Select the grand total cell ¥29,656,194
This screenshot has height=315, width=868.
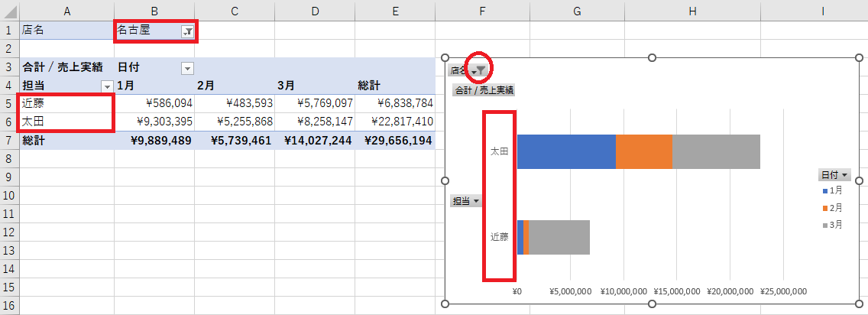pos(394,141)
